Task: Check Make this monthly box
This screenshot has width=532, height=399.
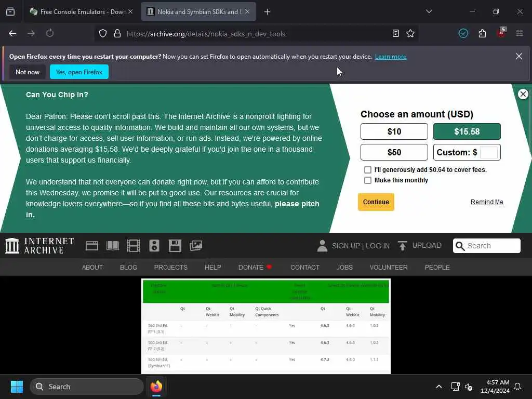Action: pyautogui.click(x=368, y=180)
